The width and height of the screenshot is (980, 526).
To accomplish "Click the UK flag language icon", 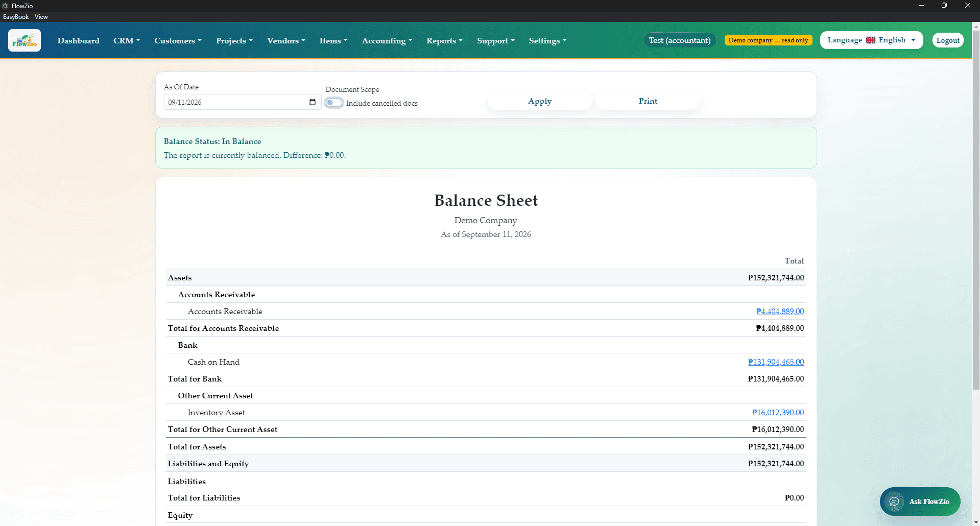I will 871,40.
